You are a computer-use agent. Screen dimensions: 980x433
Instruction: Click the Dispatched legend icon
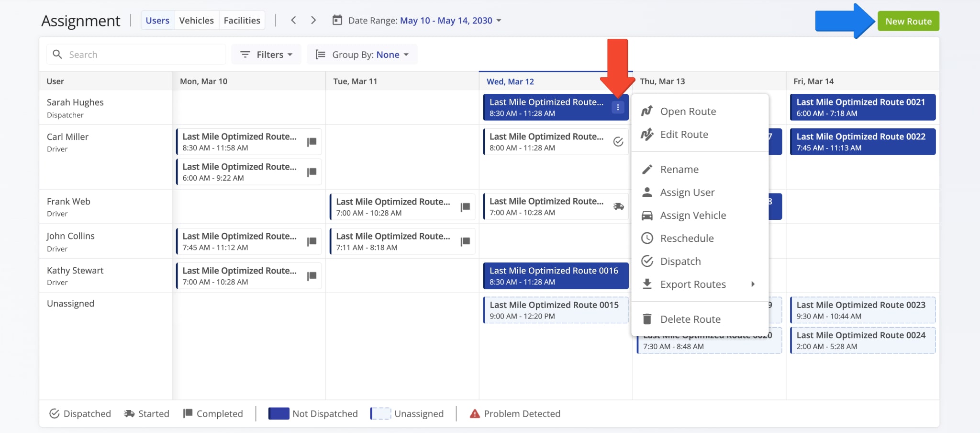tap(55, 413)
